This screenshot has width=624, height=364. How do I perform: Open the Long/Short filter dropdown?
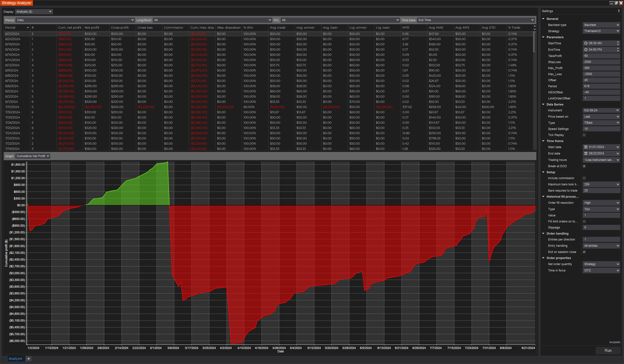click(x=212, y=20)
